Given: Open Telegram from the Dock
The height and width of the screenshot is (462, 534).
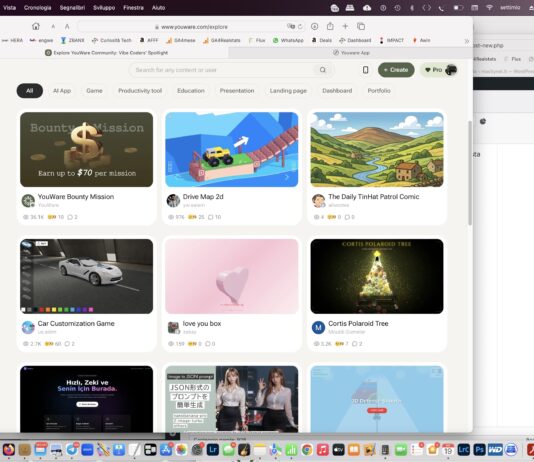Looking at the screenshot, I should [72, 449].
